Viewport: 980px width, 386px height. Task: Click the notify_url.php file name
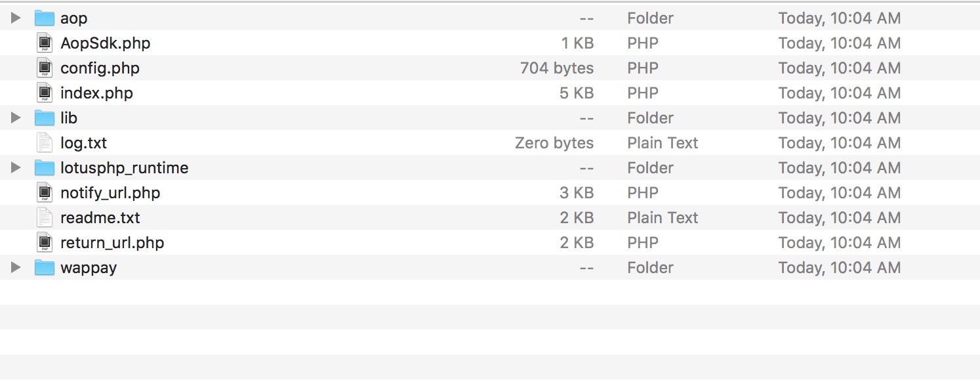tap(110, 193)
